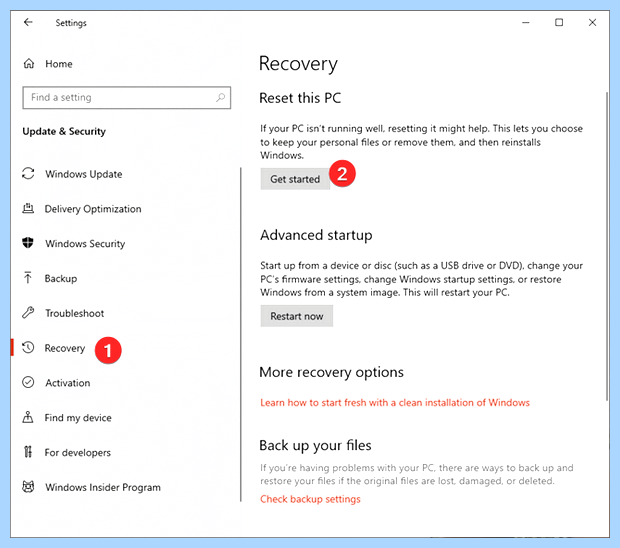Open the Backup section
Screen dimensions: 620x548
(x=61, y=278)
